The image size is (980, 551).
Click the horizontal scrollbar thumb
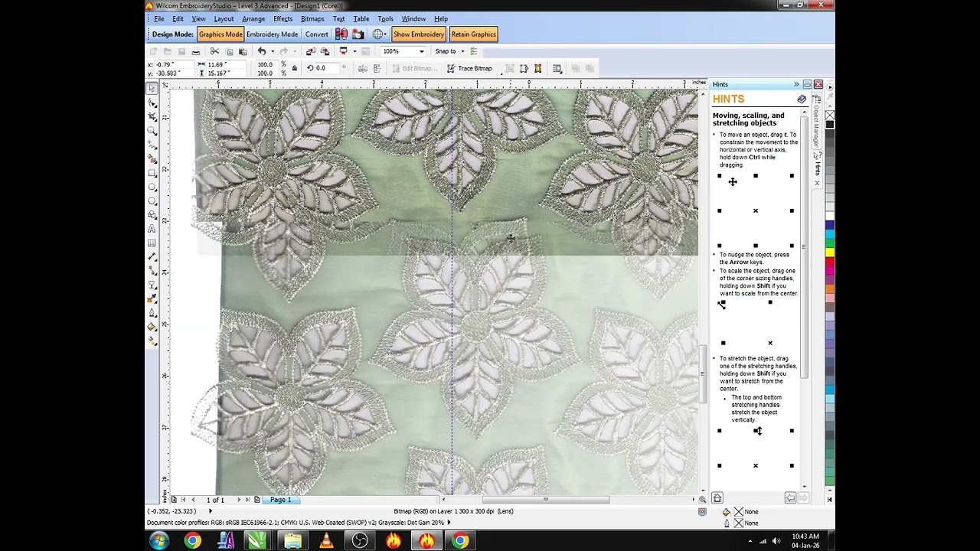[545, 500]
